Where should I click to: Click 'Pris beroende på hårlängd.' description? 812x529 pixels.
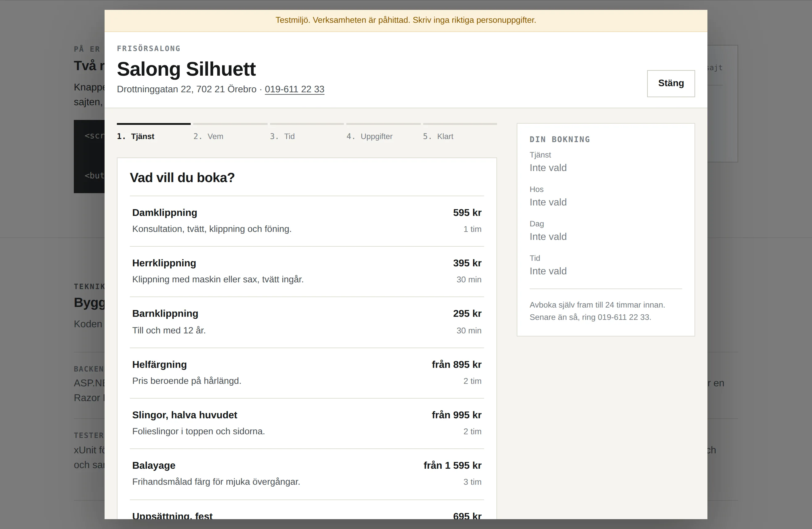tap(187, 381)
